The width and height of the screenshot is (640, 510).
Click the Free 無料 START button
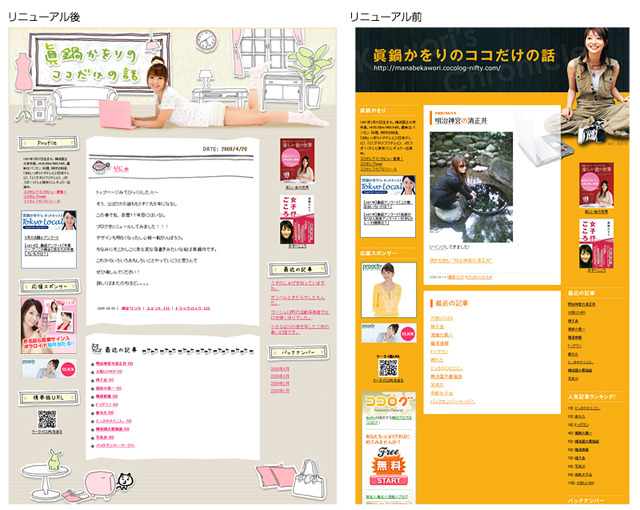tap(389, 466)
